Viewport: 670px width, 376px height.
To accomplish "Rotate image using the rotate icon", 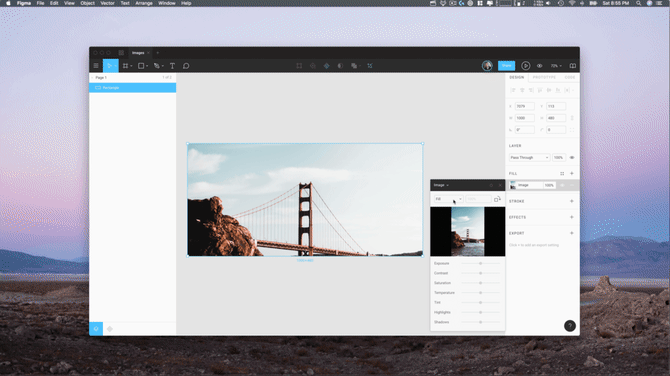I will pos(497,199).
